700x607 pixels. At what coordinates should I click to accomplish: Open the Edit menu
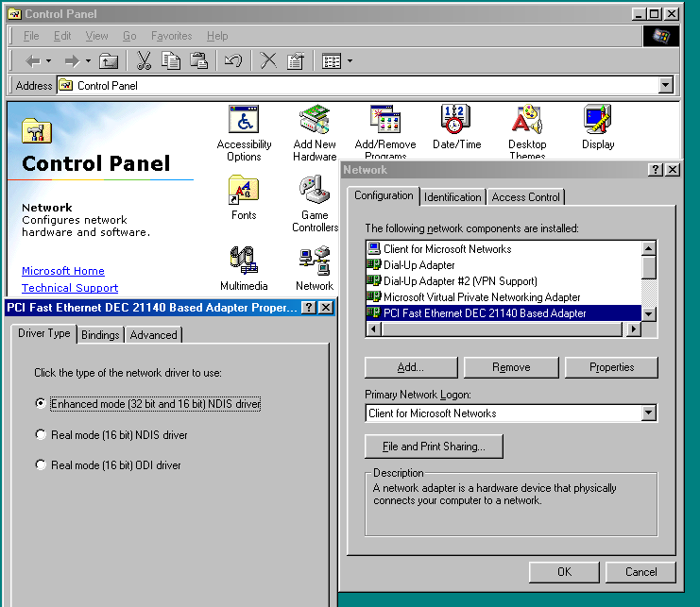click(62, 36)
